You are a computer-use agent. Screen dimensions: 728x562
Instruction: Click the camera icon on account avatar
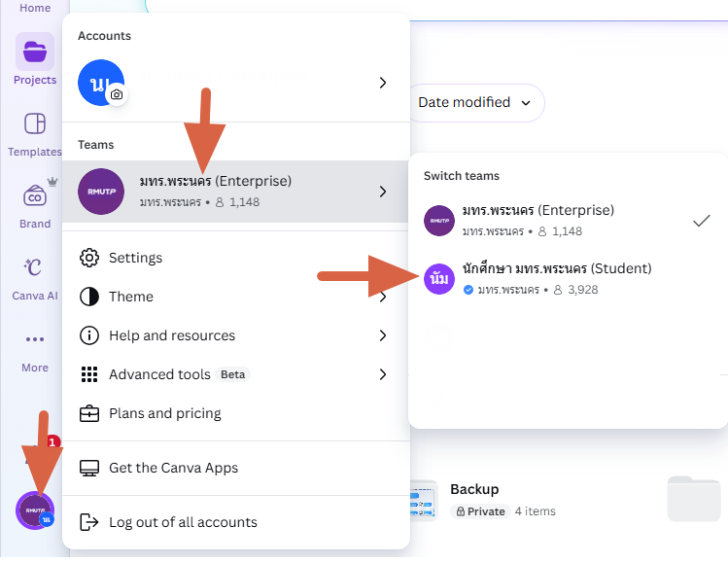click(x=117, y=94)
